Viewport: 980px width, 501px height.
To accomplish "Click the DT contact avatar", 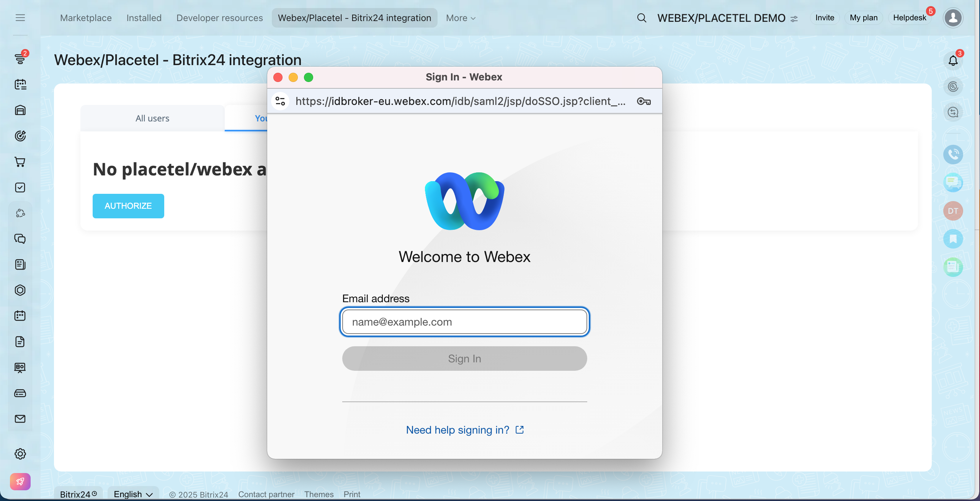I will pos(953,211).
